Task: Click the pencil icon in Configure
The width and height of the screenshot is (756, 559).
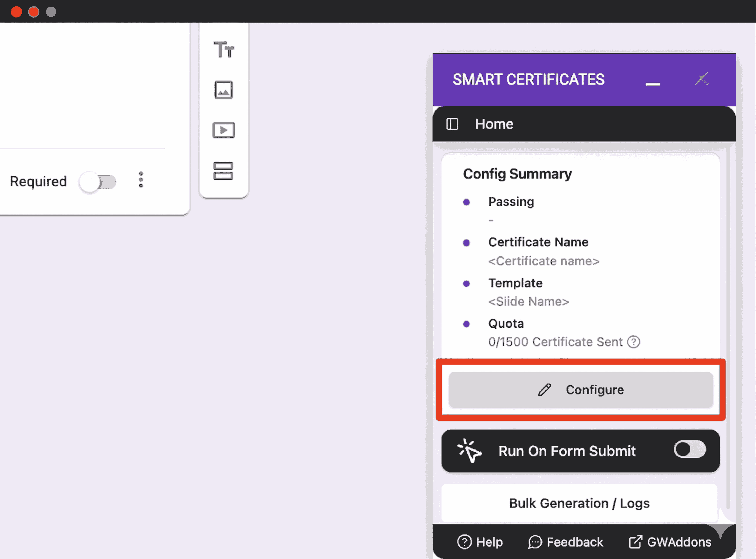Action: click(x=544, y=390)
